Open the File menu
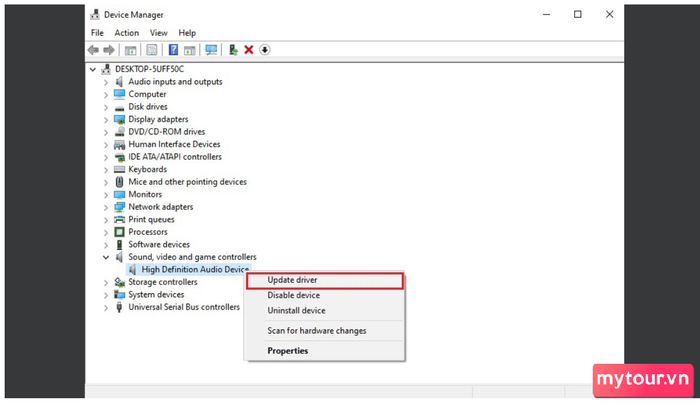This screenshot has height=405, width=700. coord(97,33)
